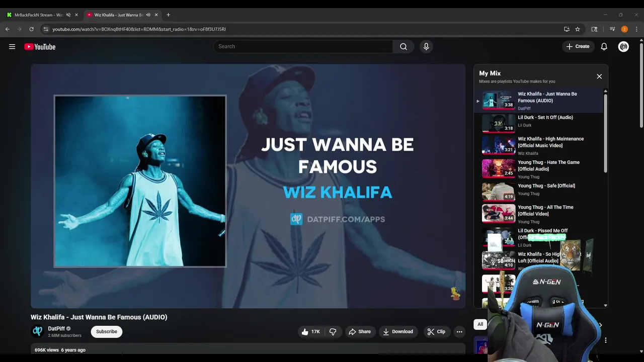Click the address bar URL
The image size is (644, 362).
(x=139, y=29)
